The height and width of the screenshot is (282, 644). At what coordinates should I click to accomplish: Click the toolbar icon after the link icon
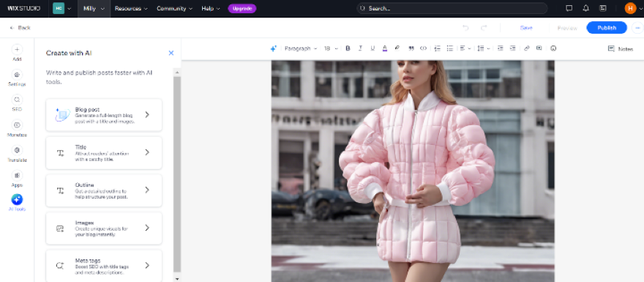point(539,48)
